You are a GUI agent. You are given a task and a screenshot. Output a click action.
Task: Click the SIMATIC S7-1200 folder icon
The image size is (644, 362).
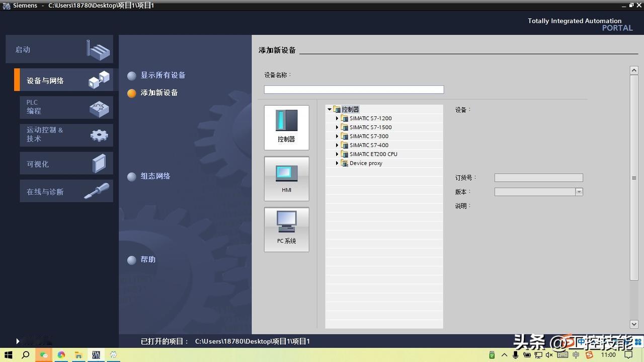tap(345, 118)
